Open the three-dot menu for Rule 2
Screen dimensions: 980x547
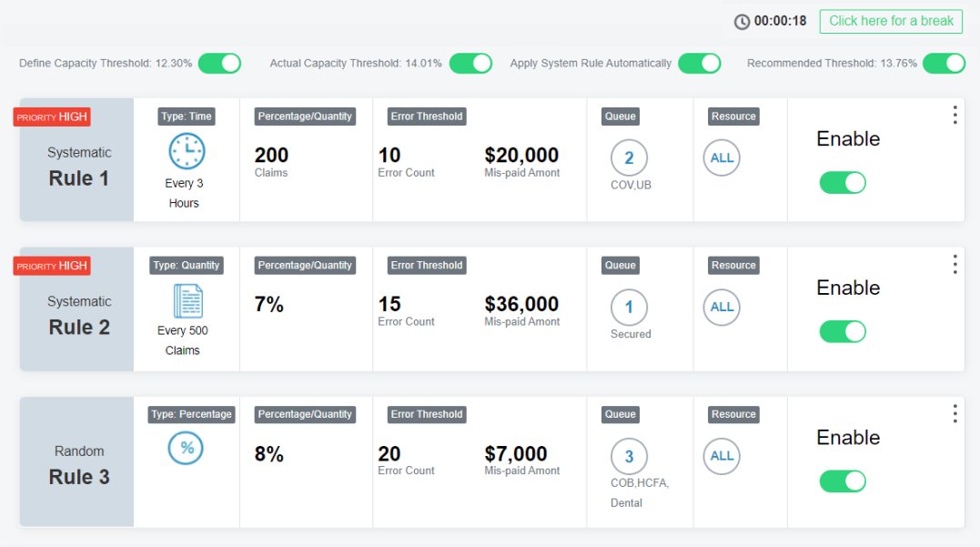point(955,265)
